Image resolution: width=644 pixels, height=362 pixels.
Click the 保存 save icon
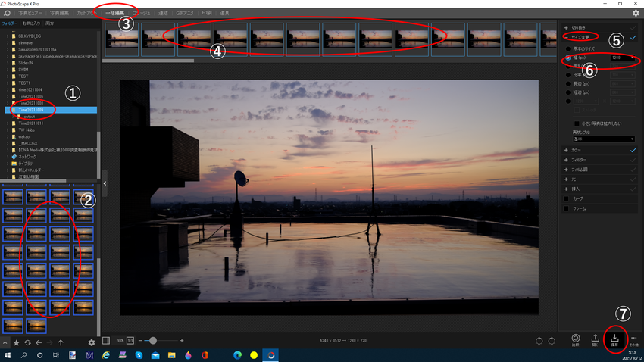(x=614, y=340)
